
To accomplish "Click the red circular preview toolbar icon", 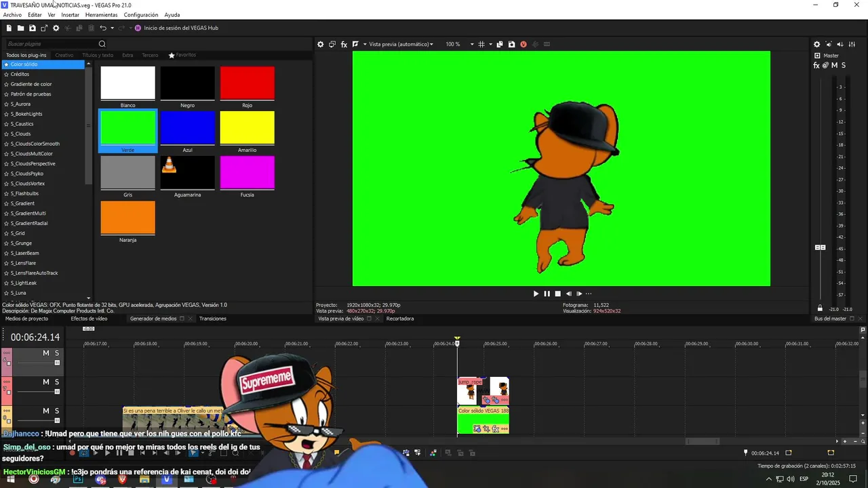I will [523, 44].
